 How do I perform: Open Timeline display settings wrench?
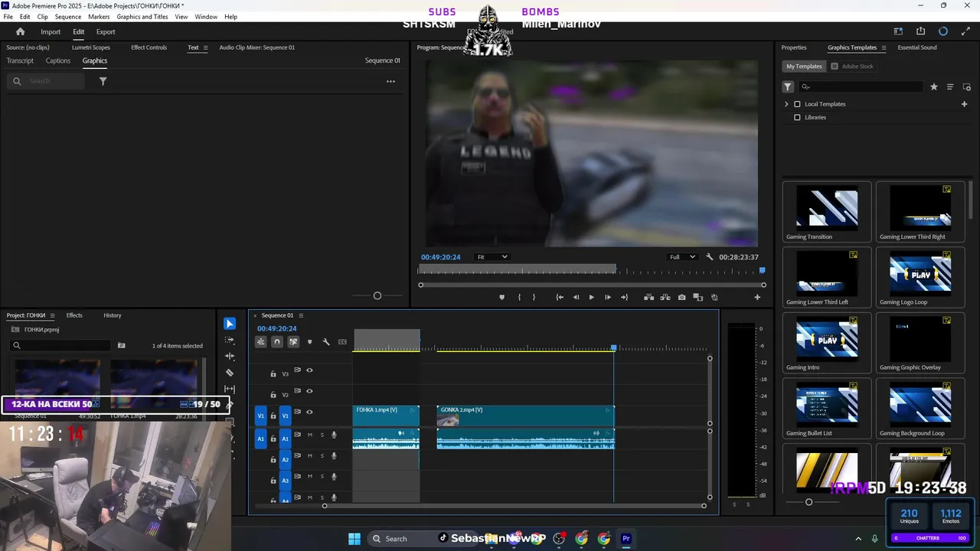[x=326, y=342]
